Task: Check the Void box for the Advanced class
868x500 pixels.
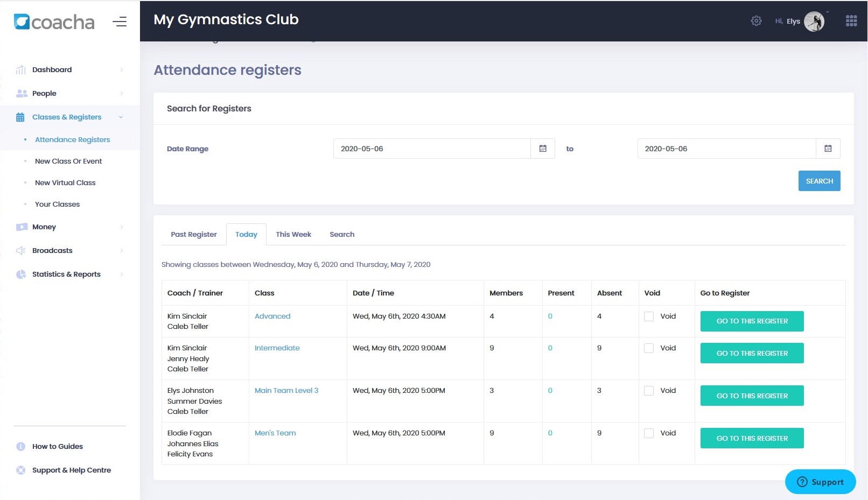Action: 649,316
